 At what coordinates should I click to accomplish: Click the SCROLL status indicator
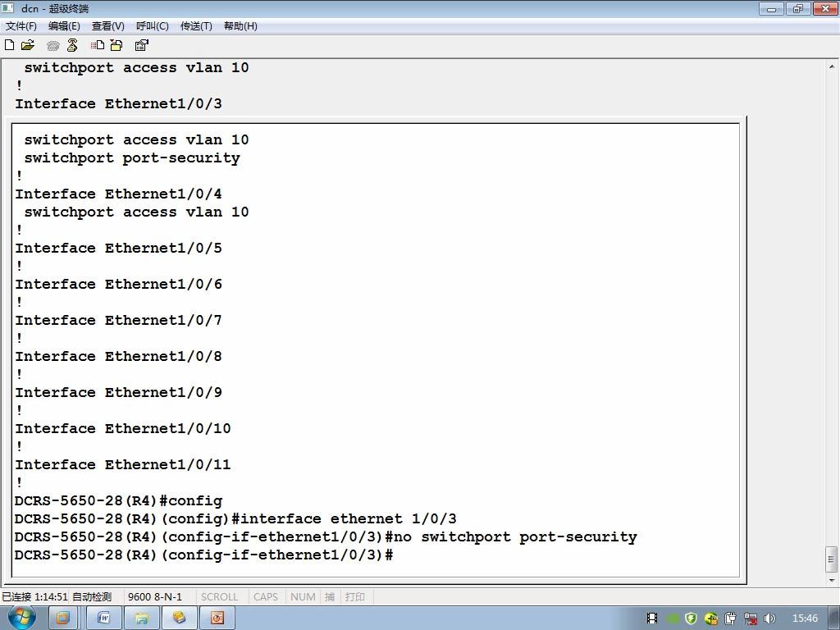[219, 597]
